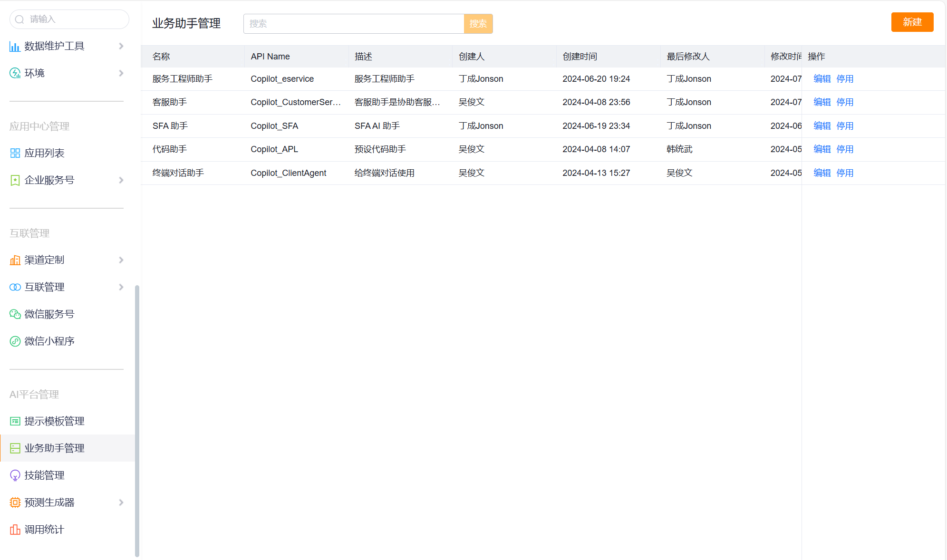Click the 微信服务号 WeChat icon

point(15,314)
